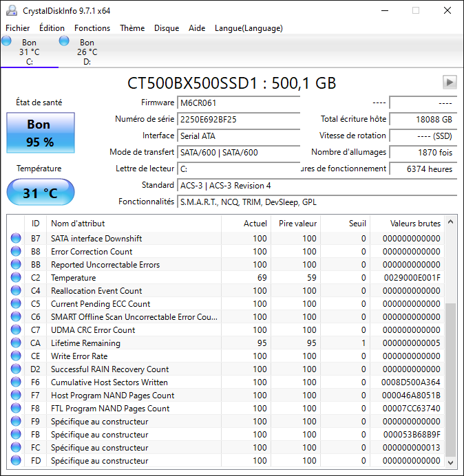Click status orb of attribute FB row

tap(16, 434)
